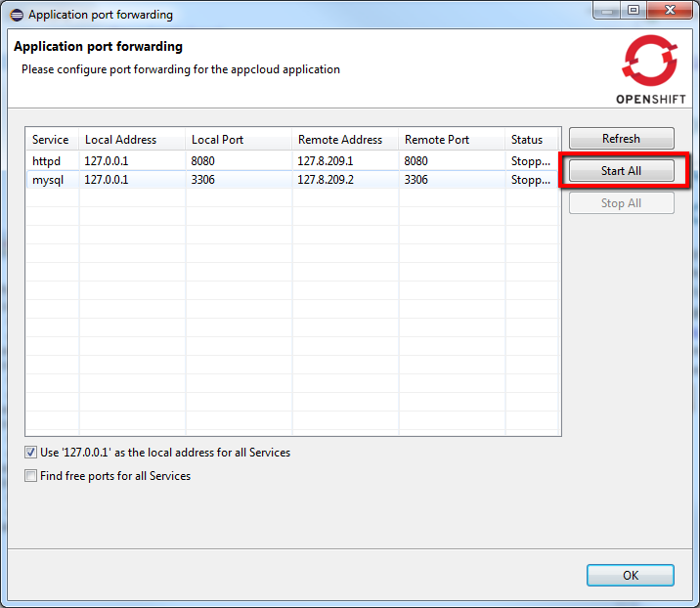The height and width of the screenshot is (608, 700).
Task: Minimize the port forwarding window
Action: [x=606, y=11]
